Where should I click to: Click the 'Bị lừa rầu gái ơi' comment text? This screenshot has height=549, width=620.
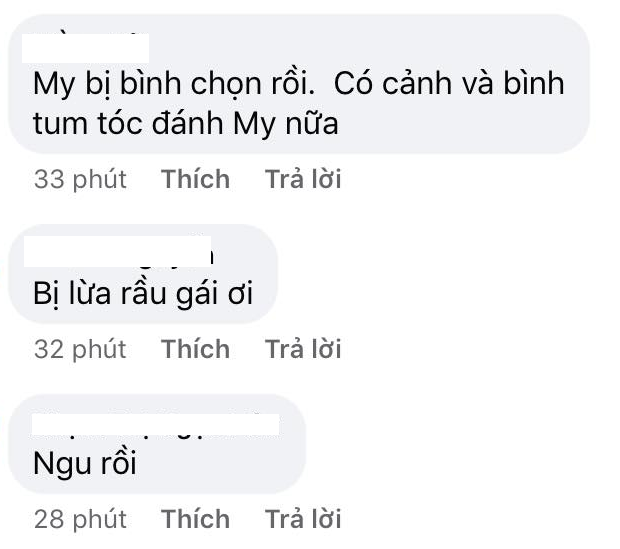click(x=140, y=295)
